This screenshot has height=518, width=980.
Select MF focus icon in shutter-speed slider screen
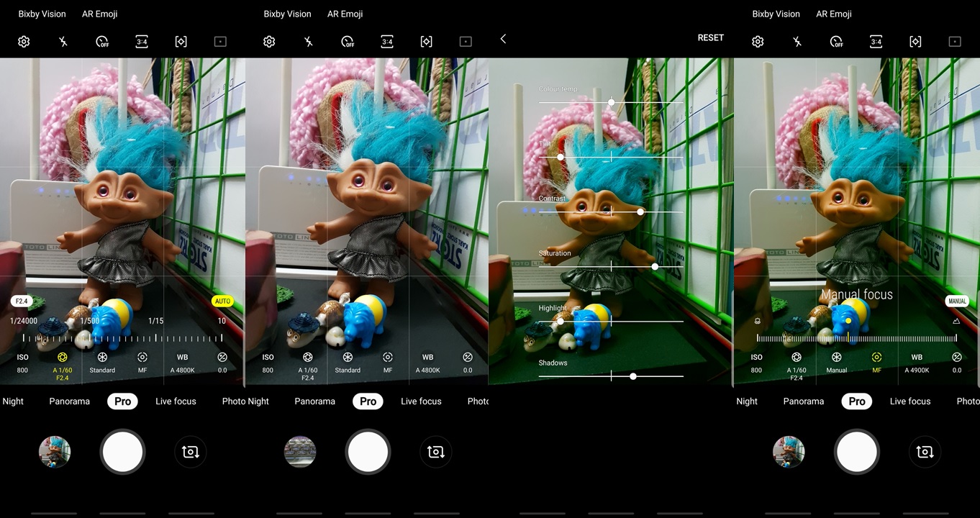point(142,363)
